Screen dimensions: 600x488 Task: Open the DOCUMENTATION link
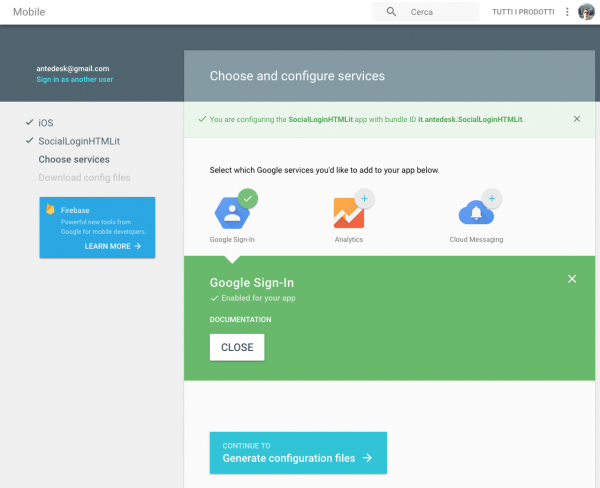pos(240,320)
